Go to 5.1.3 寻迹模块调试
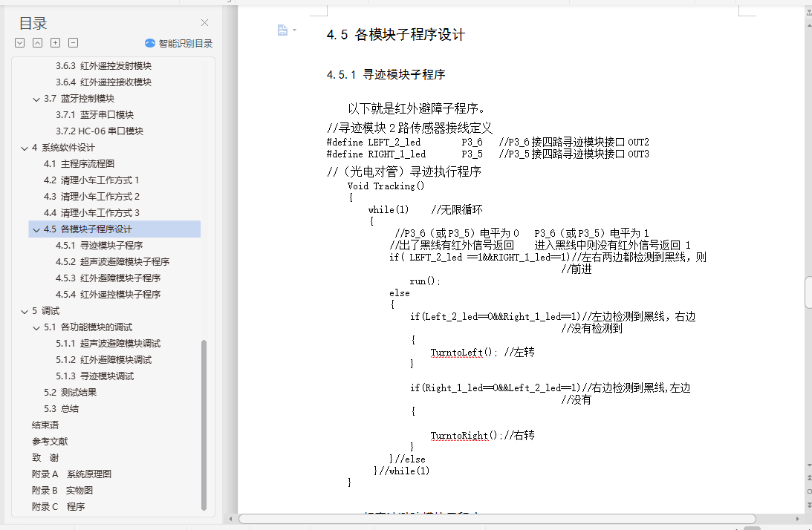Screen dimensions: 812x530 (95, 376)
